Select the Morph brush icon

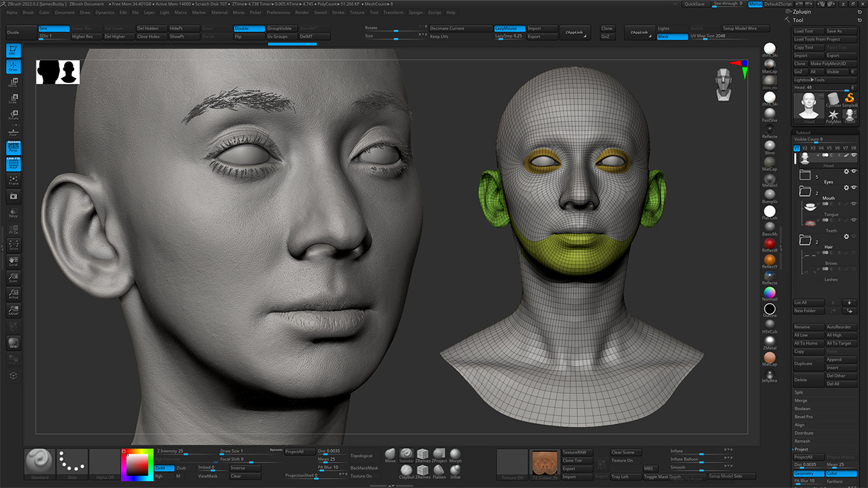click(455, 453)
